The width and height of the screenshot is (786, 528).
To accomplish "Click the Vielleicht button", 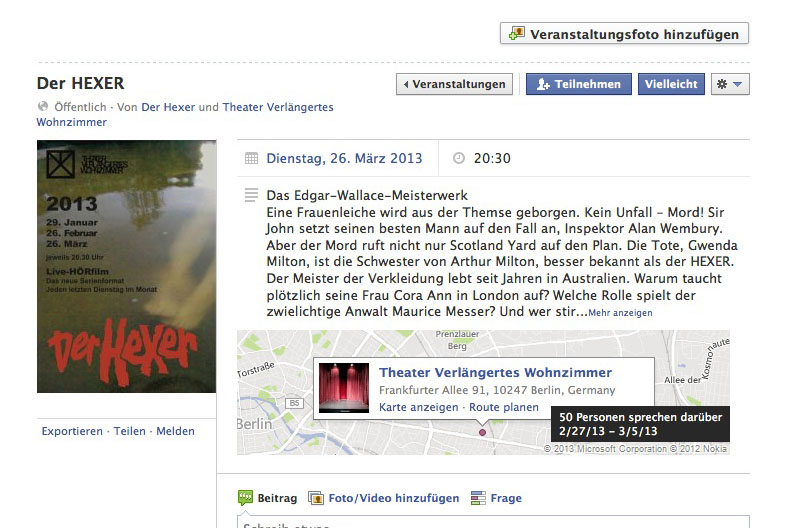I will pos(671,84).
